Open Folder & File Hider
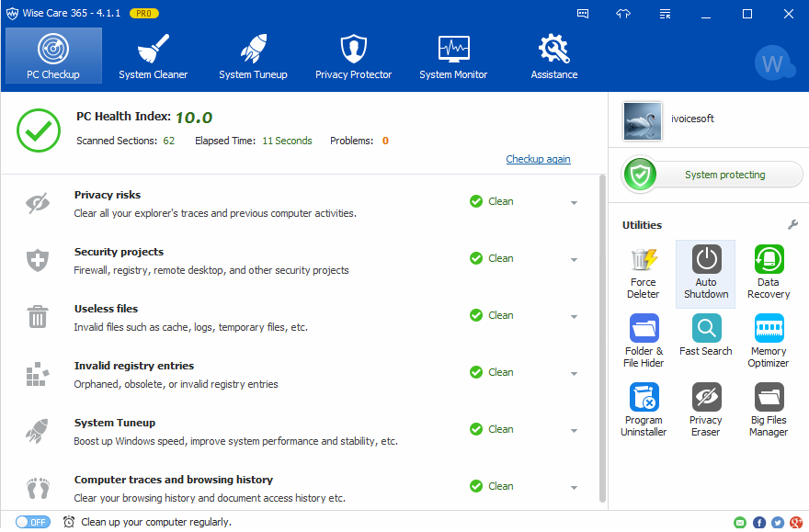This screenshot has width=809, height=532. 644,341
